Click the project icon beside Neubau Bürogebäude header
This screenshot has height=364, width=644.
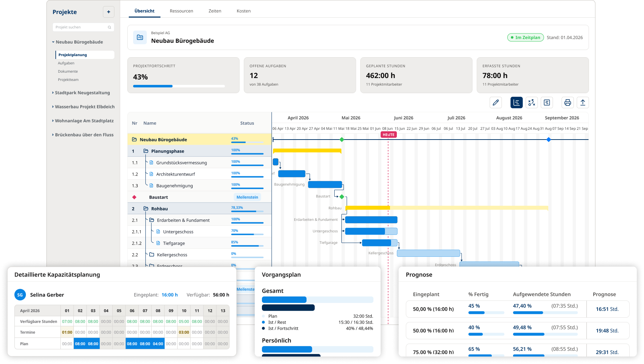[x=140, y=37]
